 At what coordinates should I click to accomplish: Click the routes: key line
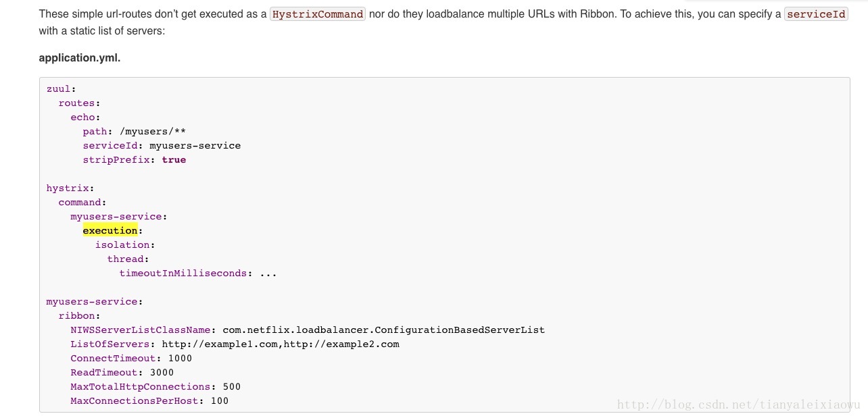[x=80, y=103]
